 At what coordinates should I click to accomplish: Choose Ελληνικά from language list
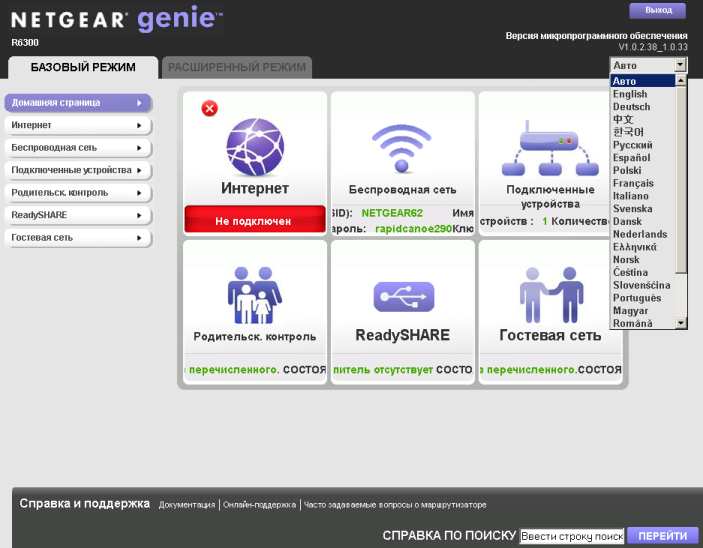coord(643,247)
